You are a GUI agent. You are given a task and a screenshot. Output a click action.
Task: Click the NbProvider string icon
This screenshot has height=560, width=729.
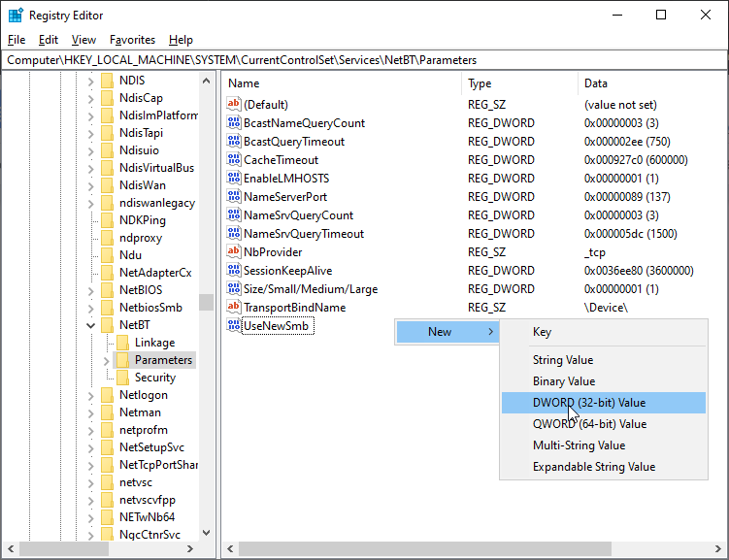tap(234, 252)
